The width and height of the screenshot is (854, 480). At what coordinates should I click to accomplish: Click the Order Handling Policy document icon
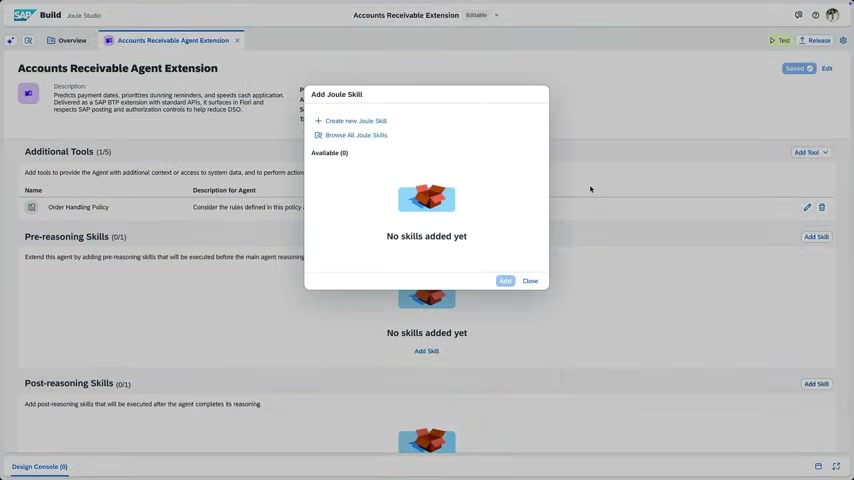click(32, 207)
